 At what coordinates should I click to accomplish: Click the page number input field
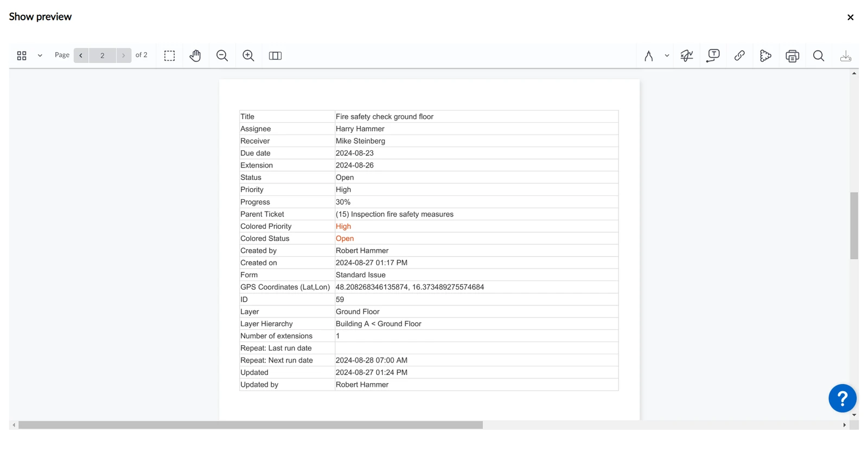pos(102,55)
